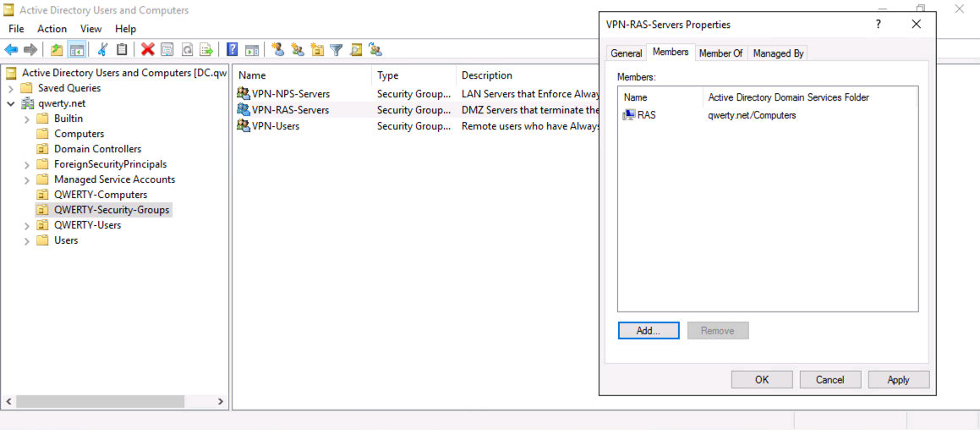Collapse the qwerty.net domain node

(11, 103)
